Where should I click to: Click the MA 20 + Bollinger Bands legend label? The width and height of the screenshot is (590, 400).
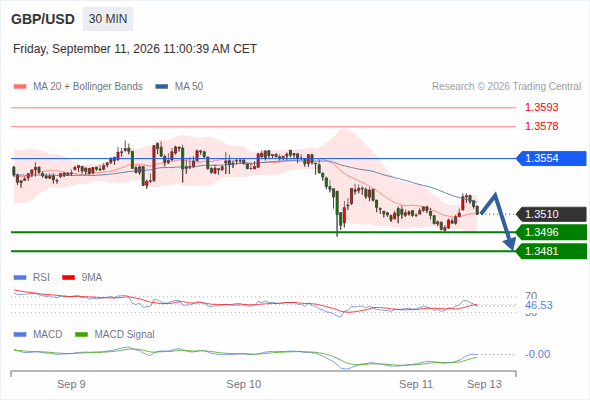[88, 87]
